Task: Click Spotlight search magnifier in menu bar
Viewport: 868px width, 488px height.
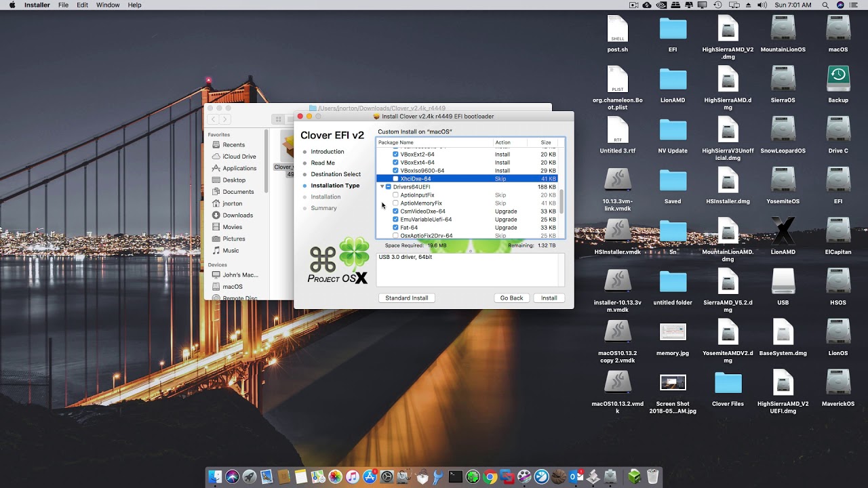Action: pos(825,5)
